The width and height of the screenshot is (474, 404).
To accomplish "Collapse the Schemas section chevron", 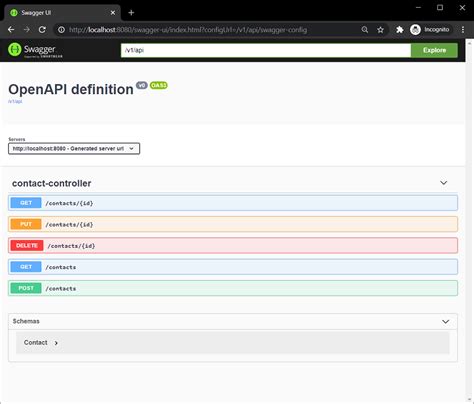I will click(x=446, y=322).
